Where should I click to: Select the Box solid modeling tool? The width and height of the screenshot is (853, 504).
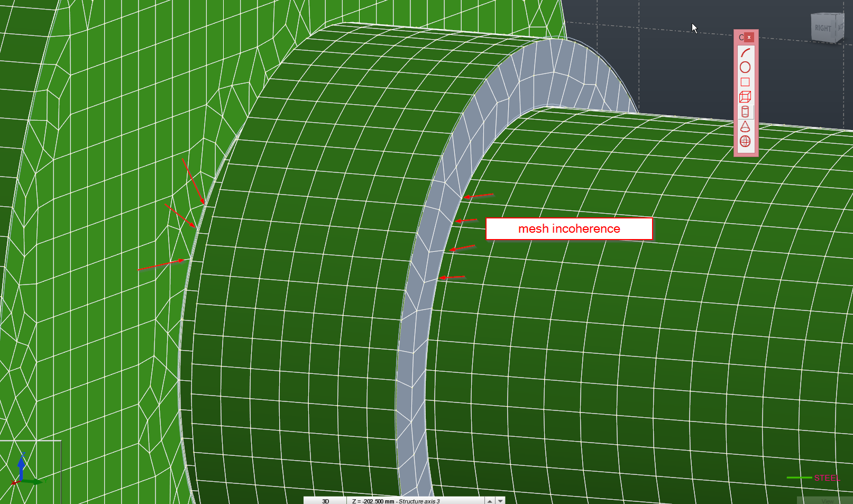coord(746,96)
